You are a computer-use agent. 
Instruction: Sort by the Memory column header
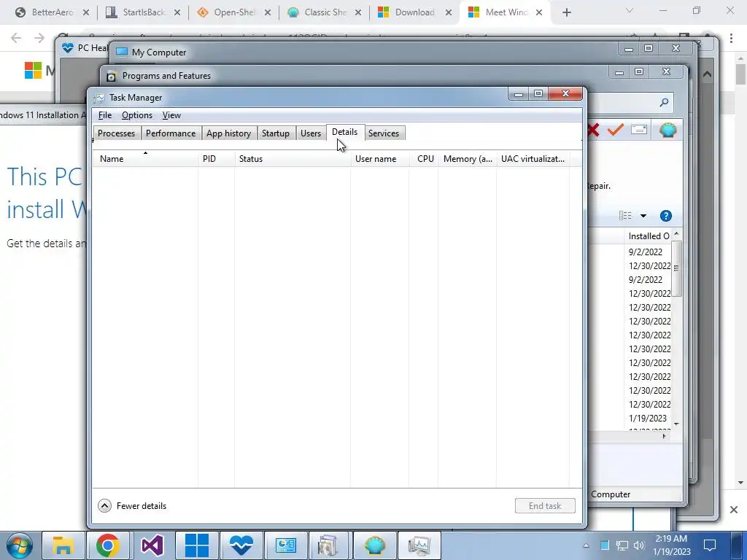468,158
